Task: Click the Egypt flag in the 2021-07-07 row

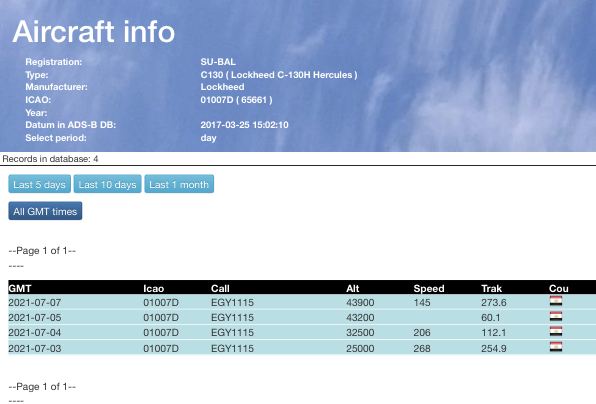Action: (x=556, y=302)
